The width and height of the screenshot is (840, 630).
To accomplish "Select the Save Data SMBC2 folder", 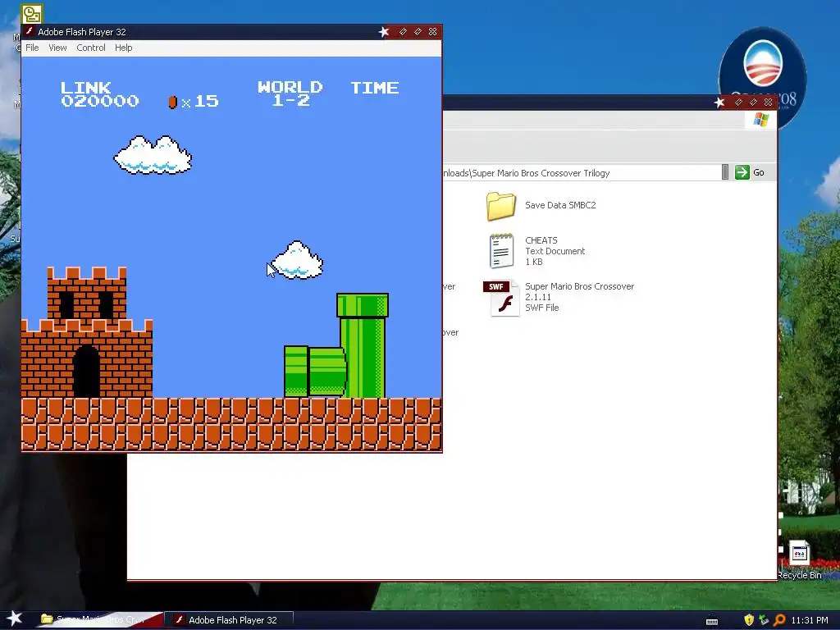I will 541,206.
